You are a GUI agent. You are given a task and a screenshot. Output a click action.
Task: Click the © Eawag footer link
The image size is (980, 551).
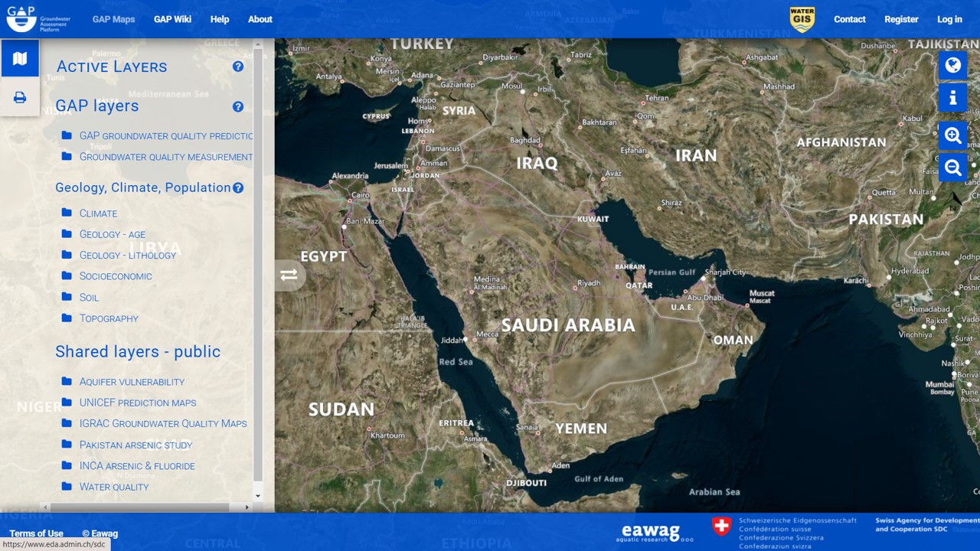point(100,533)
